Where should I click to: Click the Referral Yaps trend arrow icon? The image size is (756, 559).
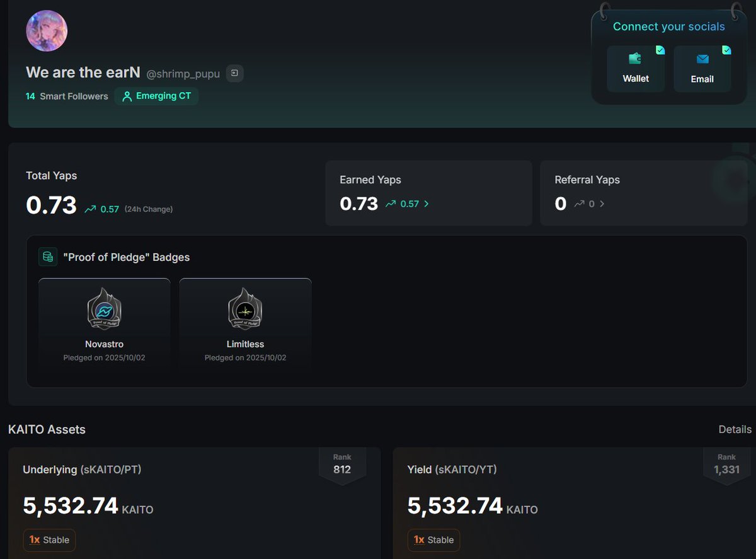pos(579,204)
